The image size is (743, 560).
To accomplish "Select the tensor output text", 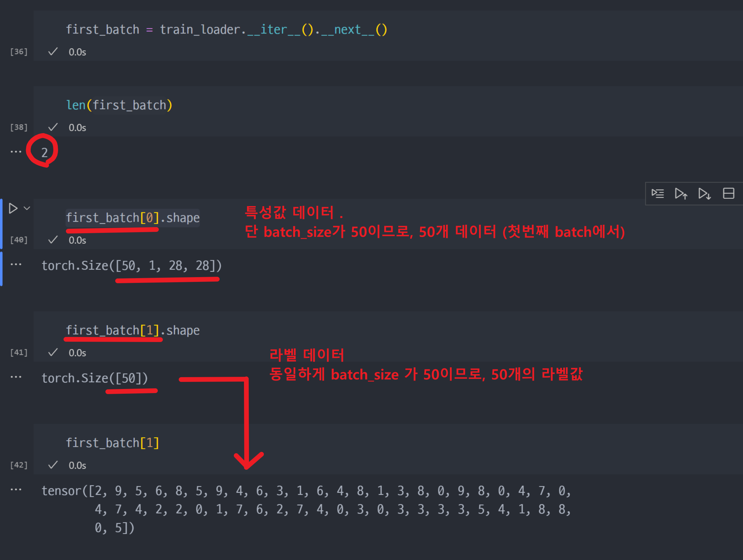I will pos(305,509).
